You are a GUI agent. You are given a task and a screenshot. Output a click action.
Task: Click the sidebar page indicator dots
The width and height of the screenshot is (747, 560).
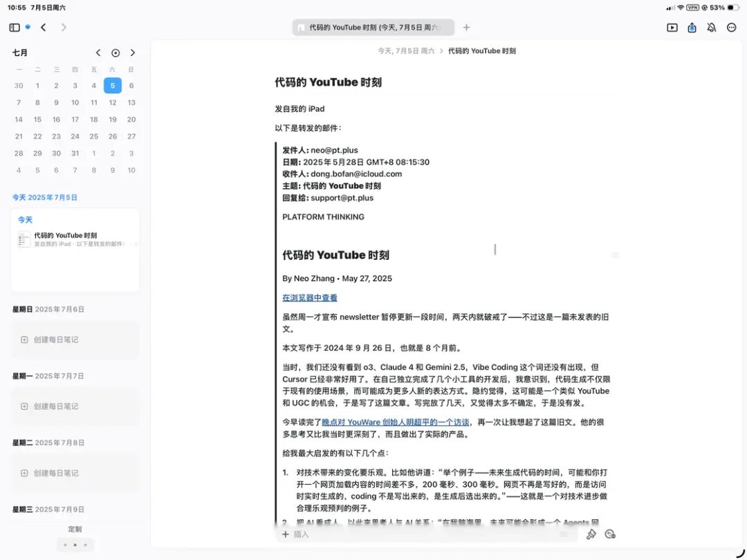(x=75, y=545)
